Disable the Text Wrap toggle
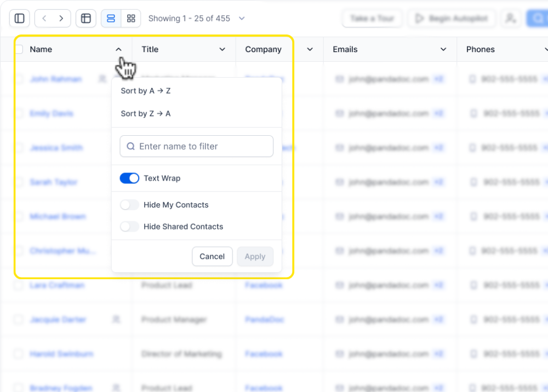This screenshot has width=548, height=392. 129,178
